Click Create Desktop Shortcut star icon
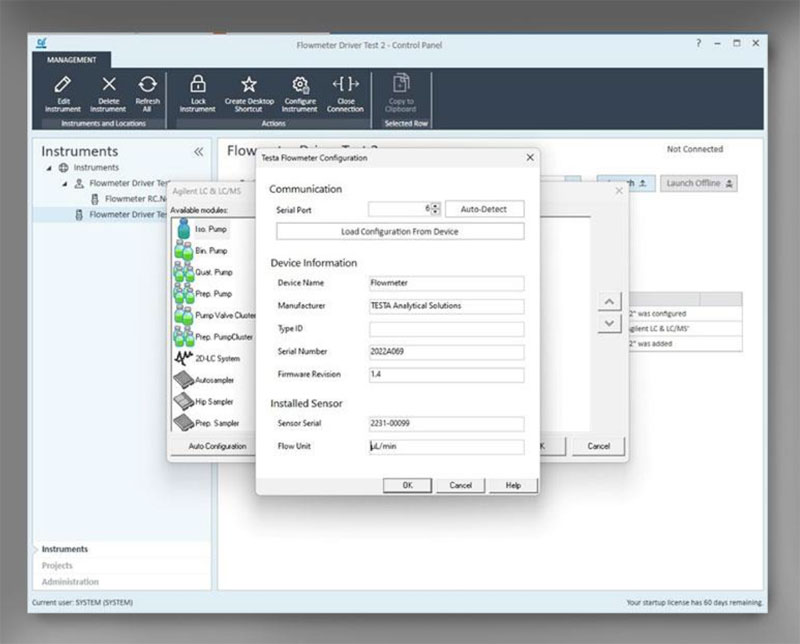Image resolution: width=800 pixels, height=644 pixels. [249, 84]
